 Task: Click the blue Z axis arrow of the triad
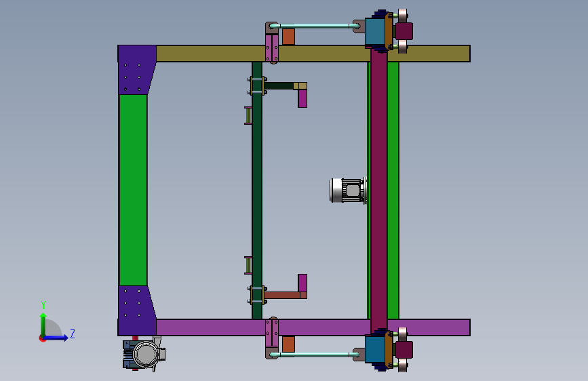(x=56, y=338)
